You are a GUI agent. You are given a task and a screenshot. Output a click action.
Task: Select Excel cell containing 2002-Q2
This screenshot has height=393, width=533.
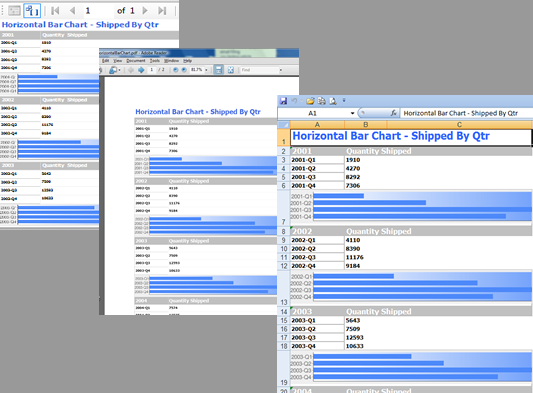(x=317, y=249)
